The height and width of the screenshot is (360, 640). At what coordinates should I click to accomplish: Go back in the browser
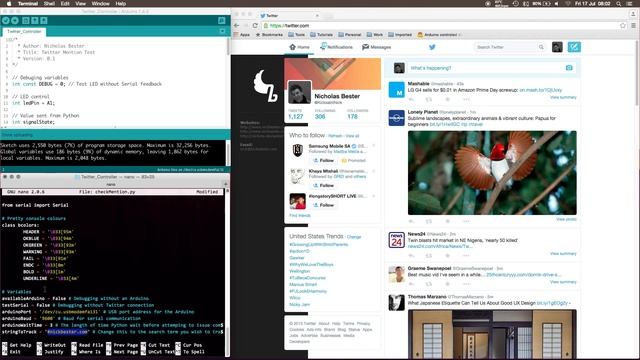click(237, 25)
